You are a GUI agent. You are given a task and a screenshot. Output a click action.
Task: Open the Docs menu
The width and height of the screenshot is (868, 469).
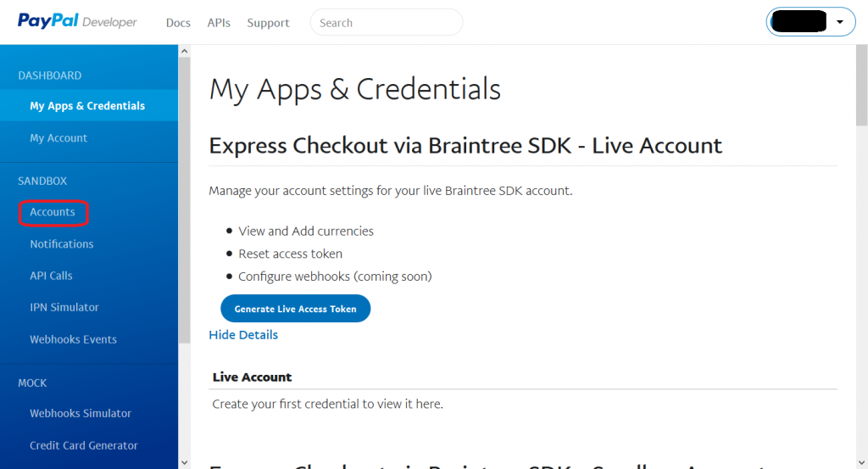pyautogui.click(x=178, y=23)
